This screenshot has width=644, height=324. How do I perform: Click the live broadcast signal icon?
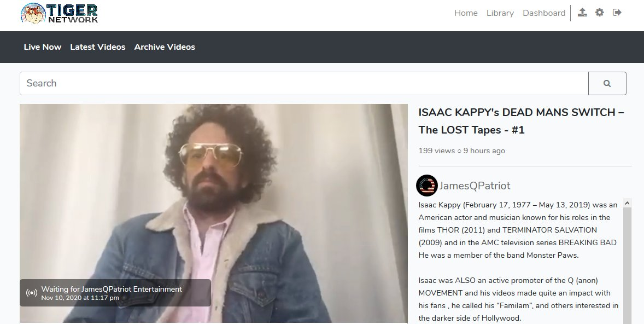(x=31, y=293)
